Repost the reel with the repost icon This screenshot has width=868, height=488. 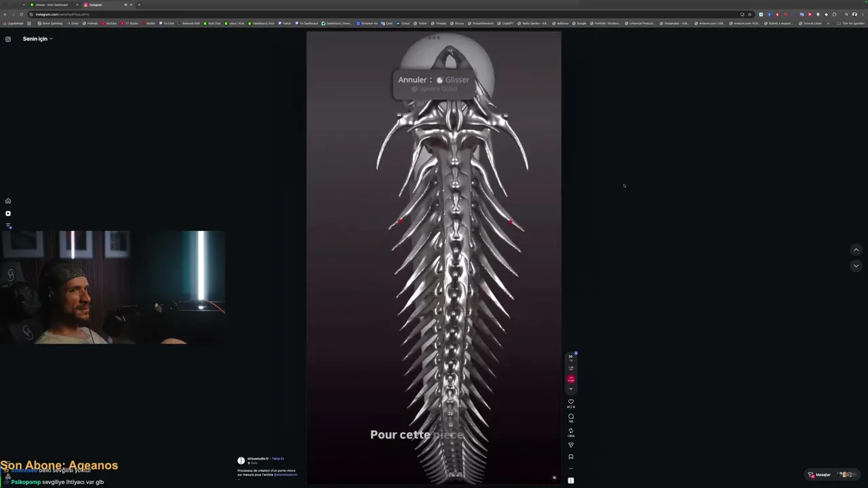(x=571, y=430)
